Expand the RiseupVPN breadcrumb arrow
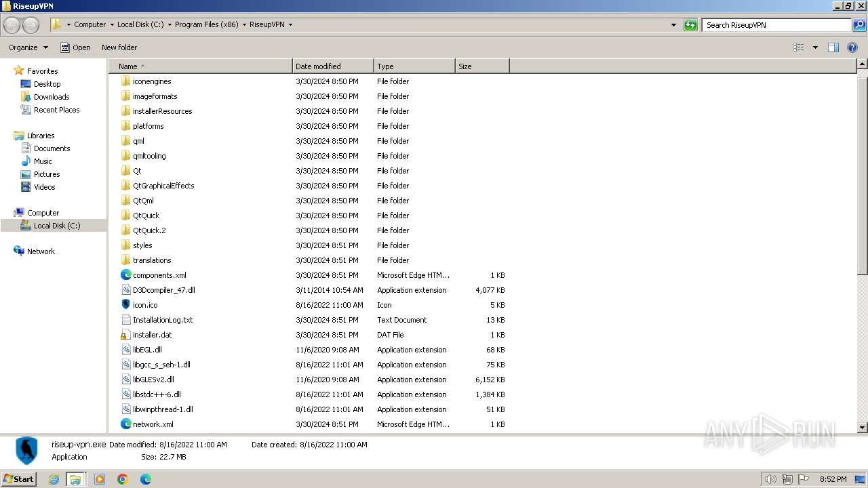 point(290,24)
